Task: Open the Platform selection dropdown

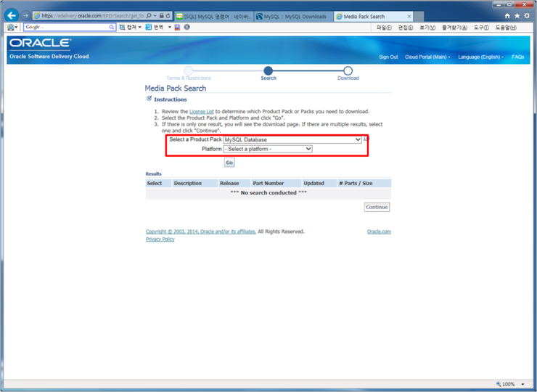Action: 268,149
